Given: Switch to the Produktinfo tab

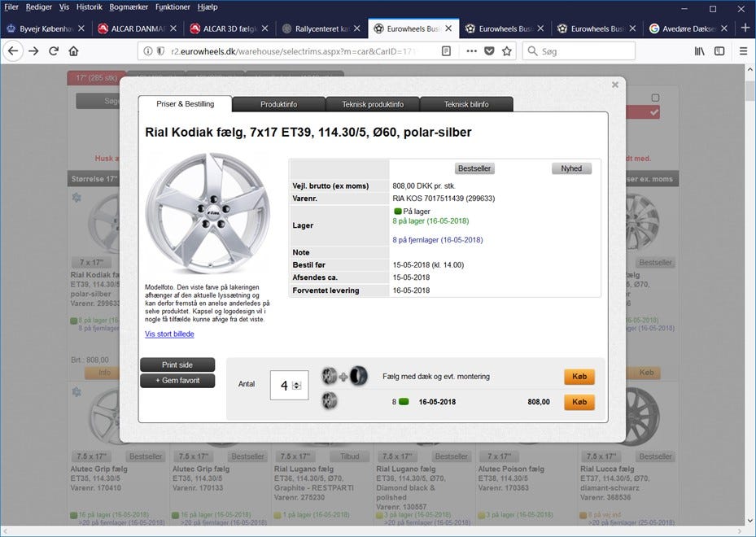Looking at the screenshot, I should (x=278, y=104).
